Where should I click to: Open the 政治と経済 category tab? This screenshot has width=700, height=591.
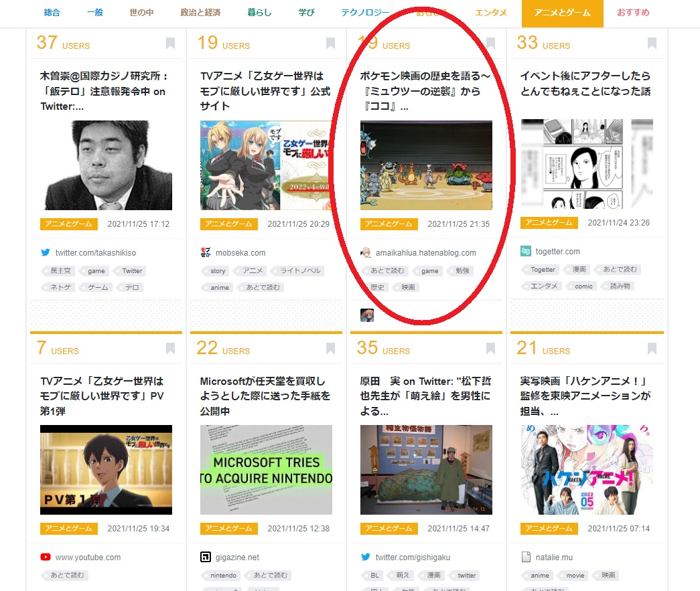(x=200, y=13)
